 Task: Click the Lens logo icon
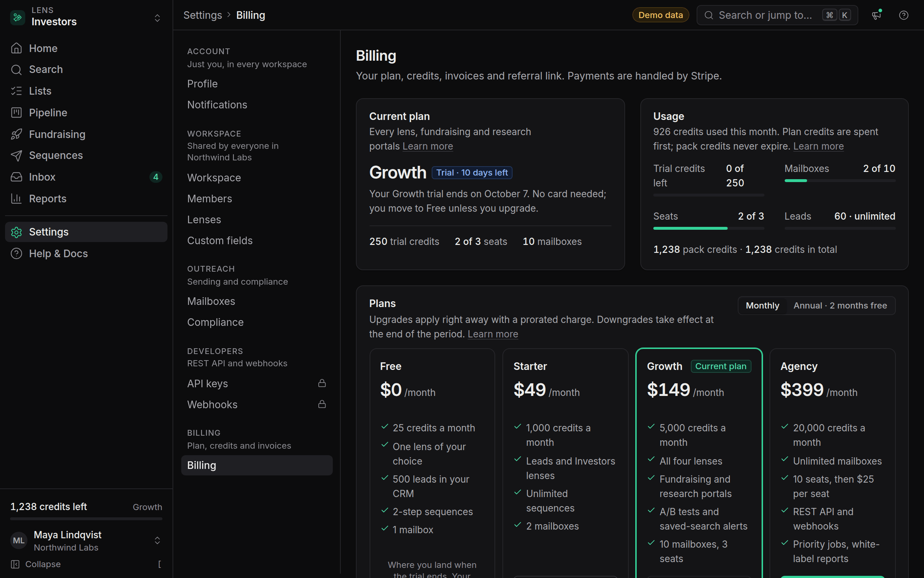17,17
